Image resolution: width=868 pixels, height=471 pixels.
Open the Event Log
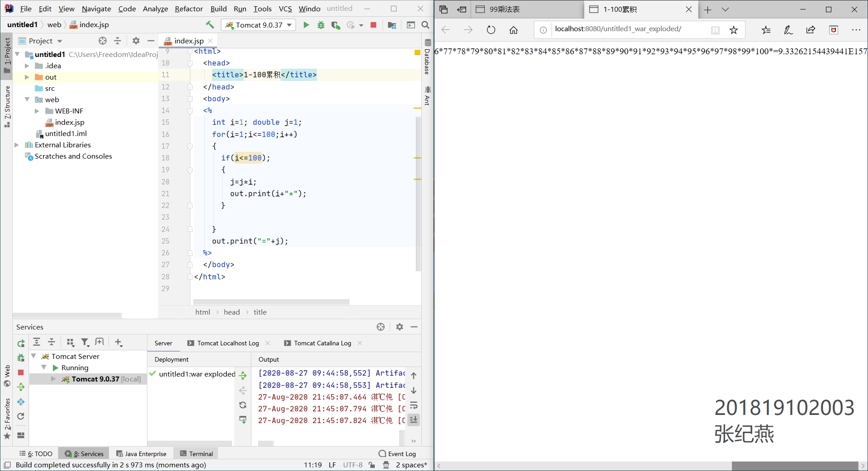click(x=397, y=454)
